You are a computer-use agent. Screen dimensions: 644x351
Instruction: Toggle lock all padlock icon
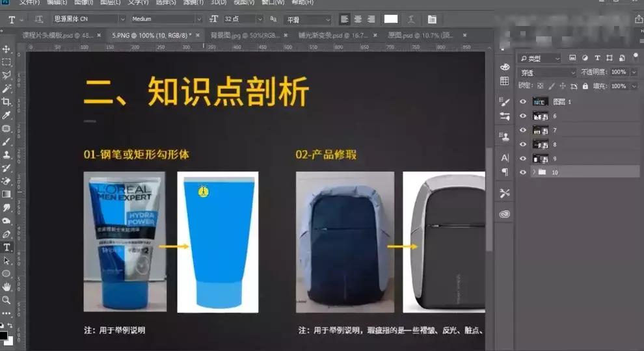[x=585, y=86]
